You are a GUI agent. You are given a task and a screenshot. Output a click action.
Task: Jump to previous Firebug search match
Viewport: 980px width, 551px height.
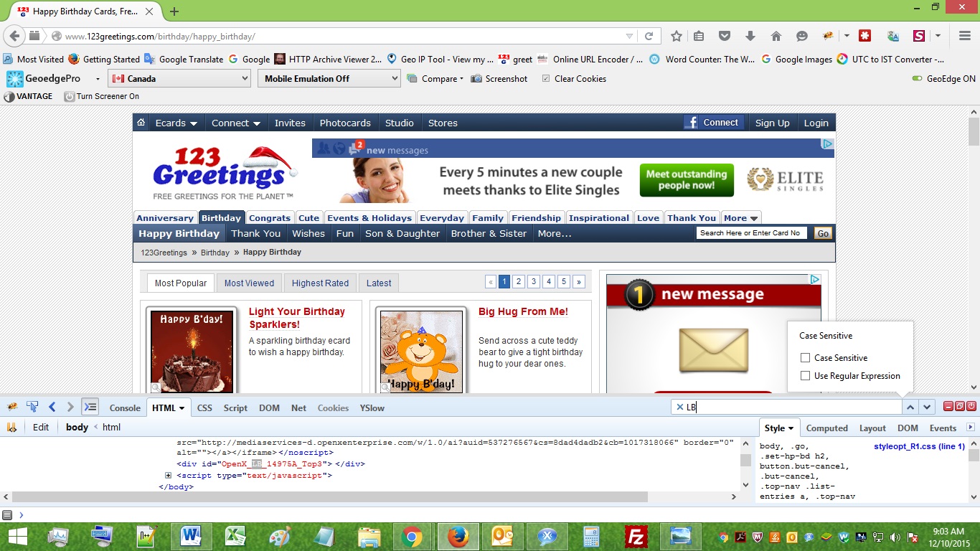tap(910, 407)
